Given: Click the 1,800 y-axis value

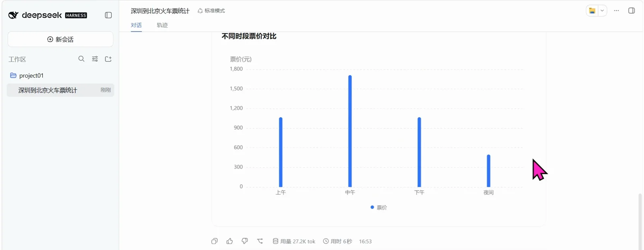Looking at the screenshot, I should 236,69.
